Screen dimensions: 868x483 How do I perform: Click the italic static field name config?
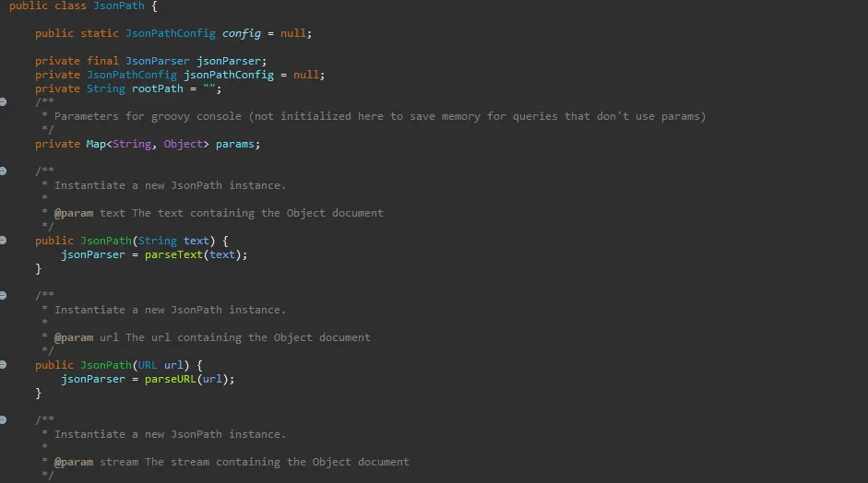(242, 33)
